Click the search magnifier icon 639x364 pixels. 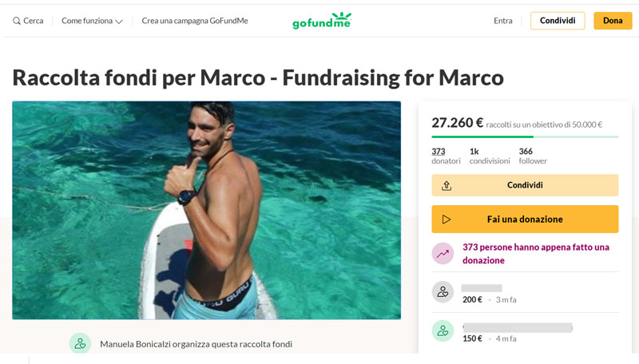(17, 21)
